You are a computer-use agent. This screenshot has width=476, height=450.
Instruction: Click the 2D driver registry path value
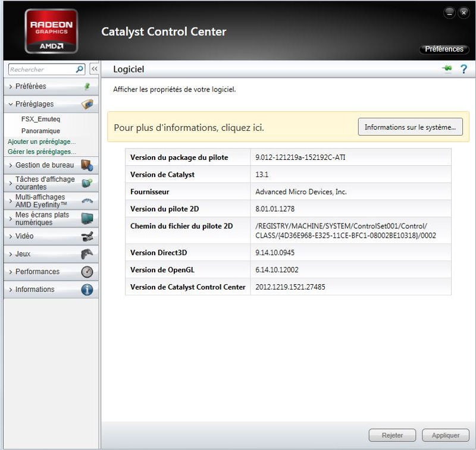346,231
